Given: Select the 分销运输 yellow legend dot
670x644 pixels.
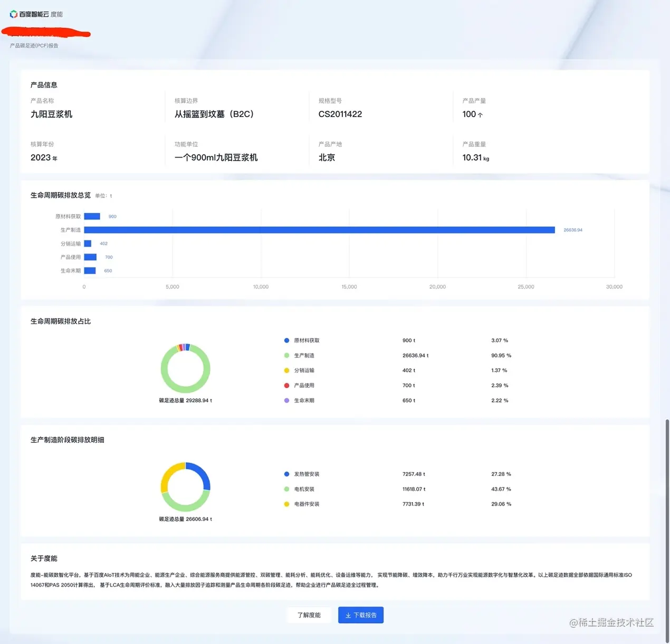Looking at the screenshot, I should click(286, 370).
